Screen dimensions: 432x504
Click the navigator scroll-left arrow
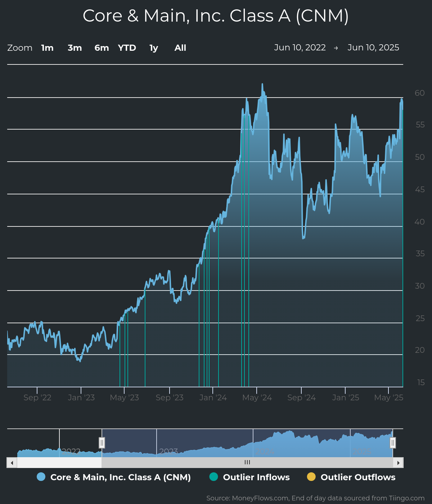click(12, 463)
